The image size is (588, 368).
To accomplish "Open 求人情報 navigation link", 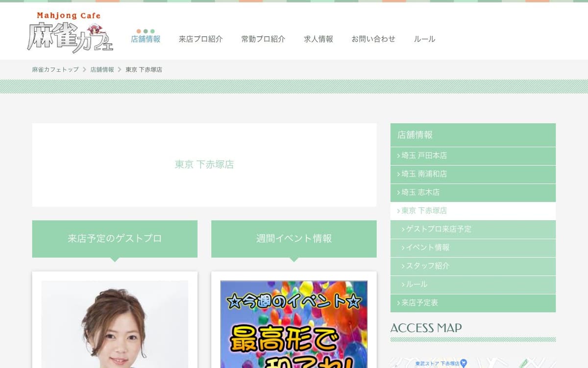I will 318,39.
